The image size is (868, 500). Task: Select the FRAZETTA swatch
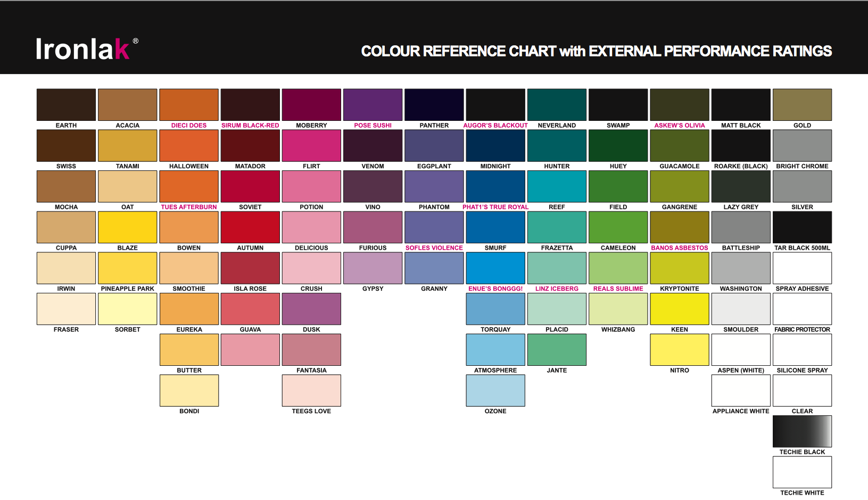[557, 227]
